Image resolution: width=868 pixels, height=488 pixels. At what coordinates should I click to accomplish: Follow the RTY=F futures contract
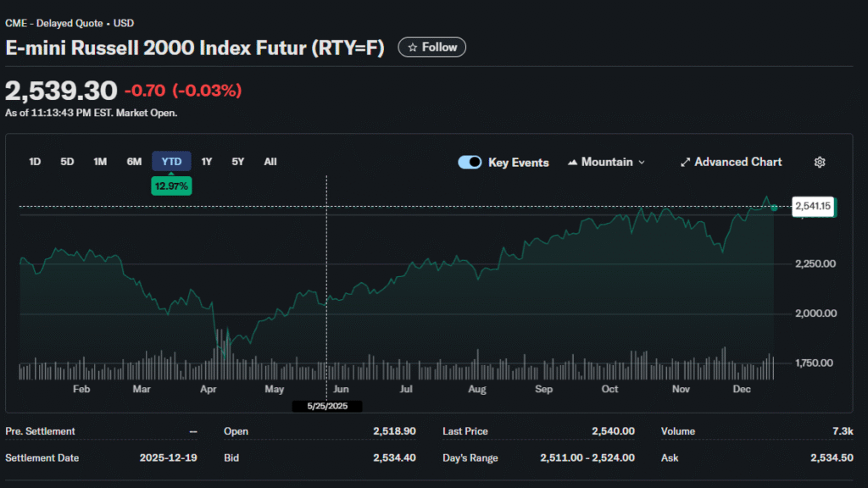click(x=432, y=47)
